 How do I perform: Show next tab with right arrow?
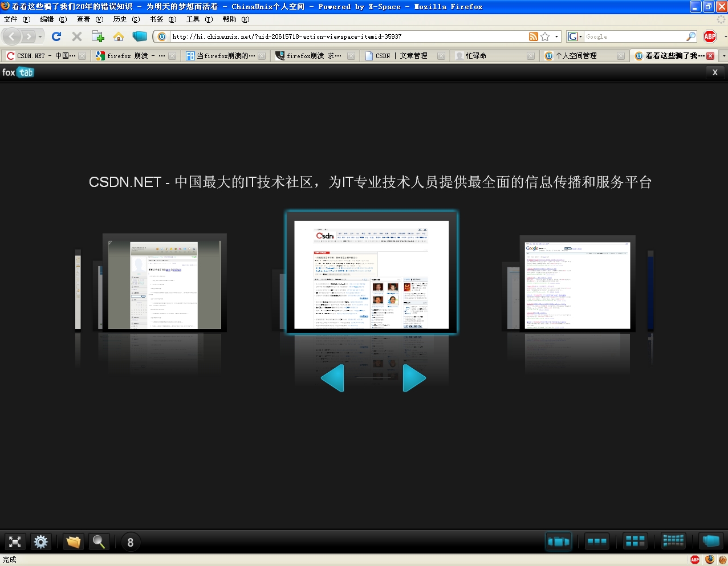click(414, 378)
